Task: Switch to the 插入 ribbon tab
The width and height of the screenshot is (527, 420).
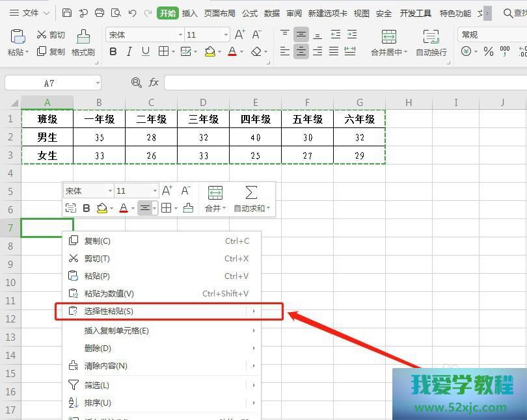Action: click(x=189, y=13)
